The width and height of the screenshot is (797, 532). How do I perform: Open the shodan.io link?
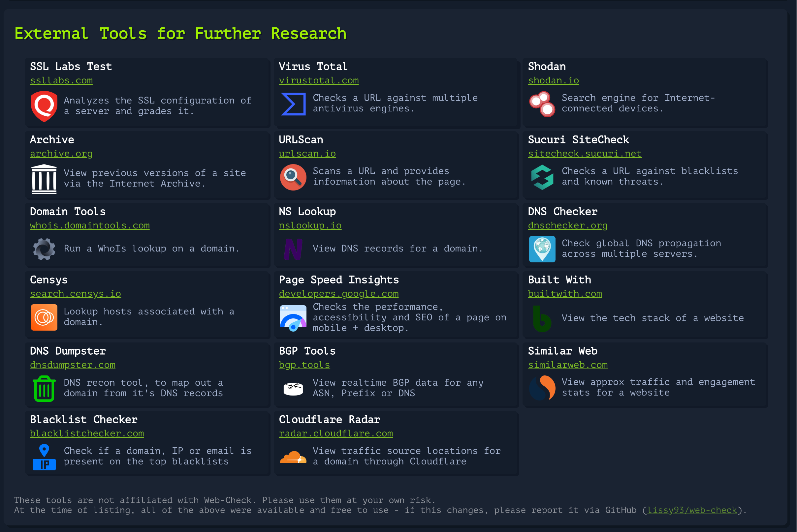point(553,80)
